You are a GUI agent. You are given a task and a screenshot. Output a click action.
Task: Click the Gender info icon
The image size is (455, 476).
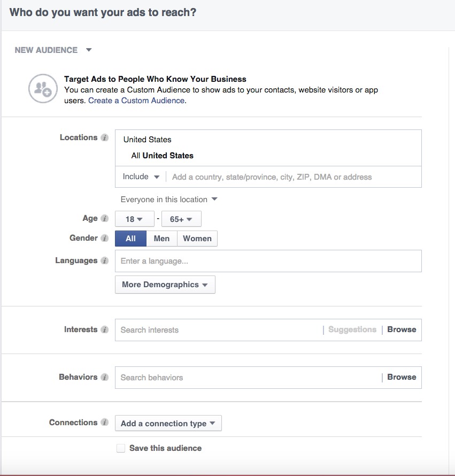tap(105, 239)
